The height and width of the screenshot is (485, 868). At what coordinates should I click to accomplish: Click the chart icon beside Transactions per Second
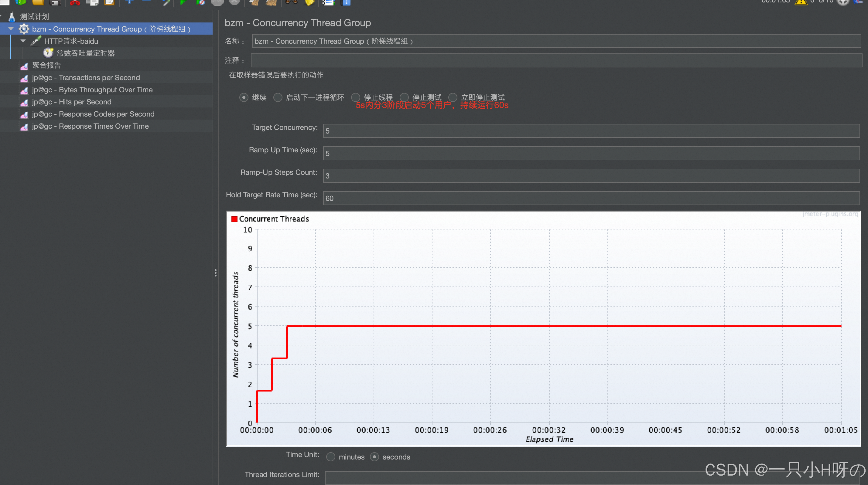coord(24,78)
